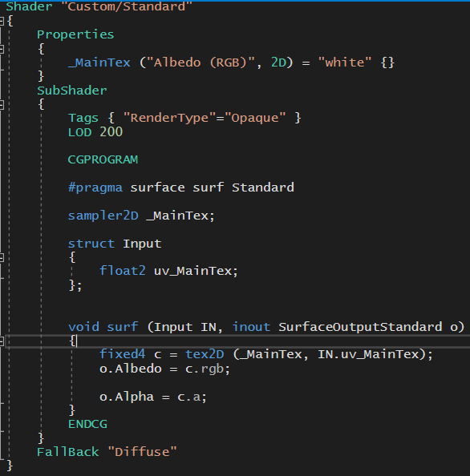Click _MainTex in the sampler2D declaration

click(177, 216)
